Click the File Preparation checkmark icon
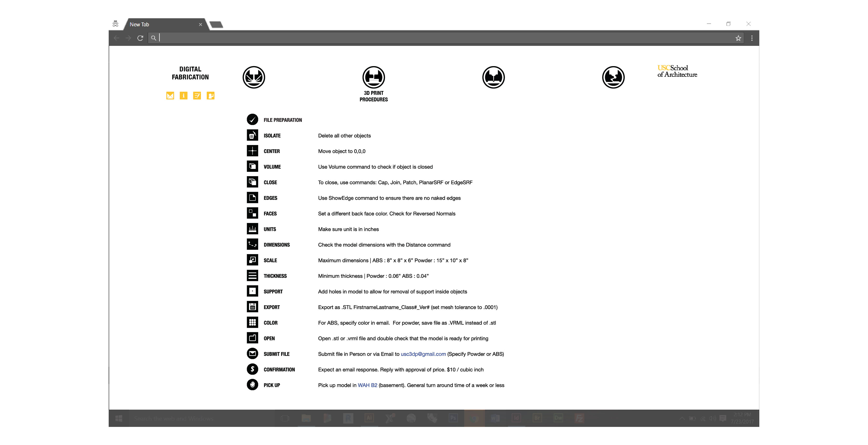The height and width of the screenshot is (445, 868). pos(252,119)
